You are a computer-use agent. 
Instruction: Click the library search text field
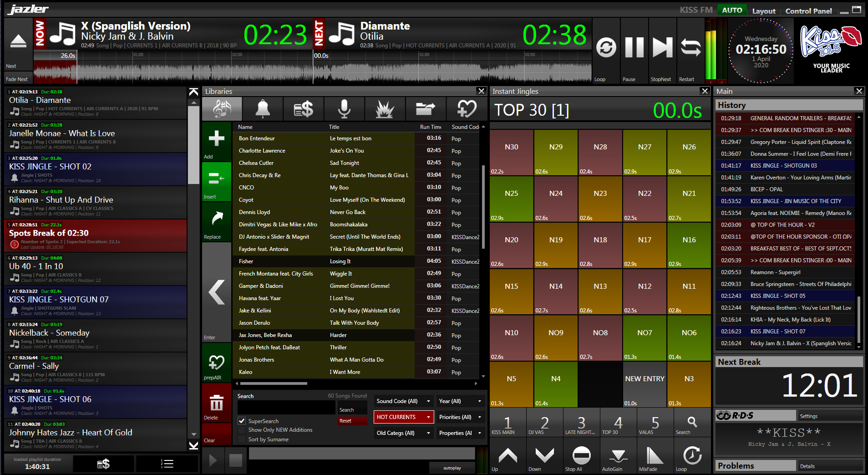click(x=286, y=407)
